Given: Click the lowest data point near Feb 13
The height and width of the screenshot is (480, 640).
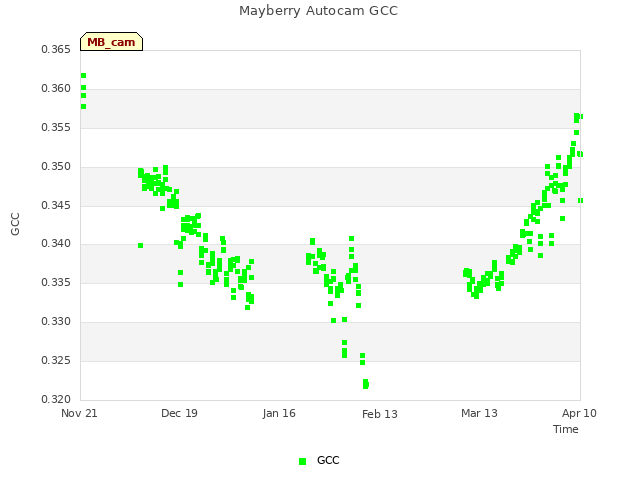Looking at the screenshot, I should point(366,386).
